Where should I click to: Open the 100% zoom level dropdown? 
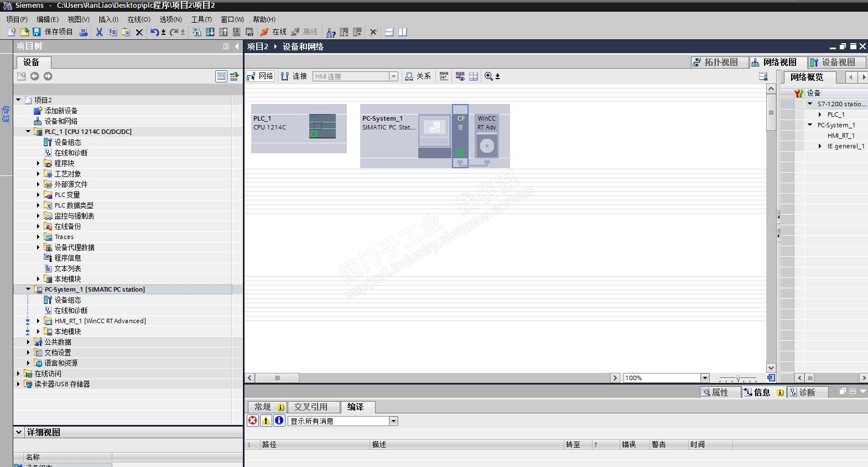(x=705, y=378)
